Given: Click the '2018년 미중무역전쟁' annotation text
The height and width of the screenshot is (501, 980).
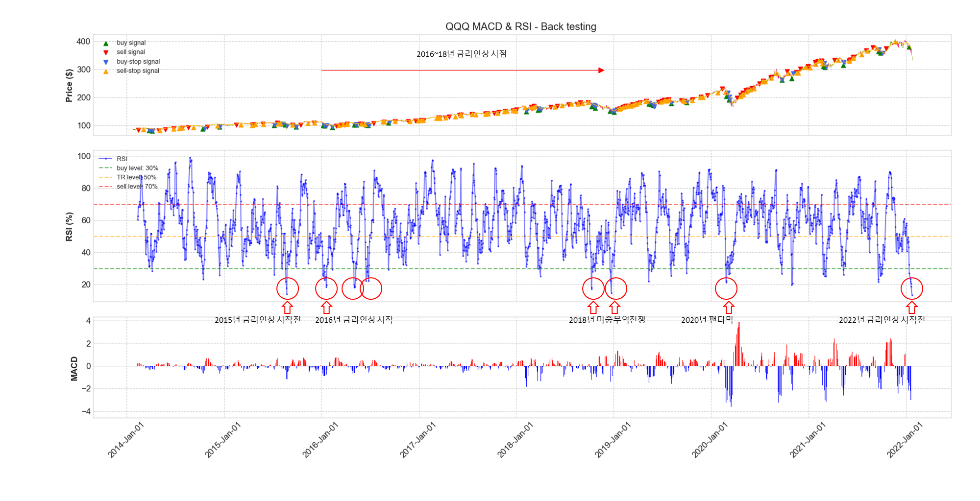Looking at the screenshot, I should (x=607, y=320).
